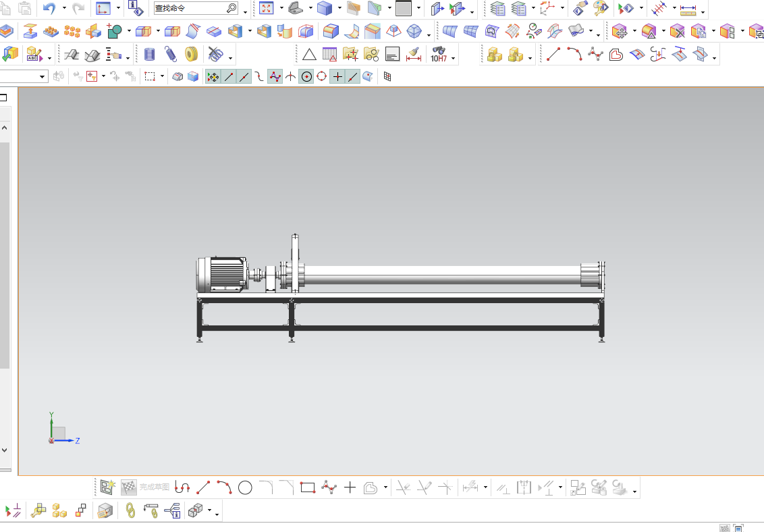Click the triangle datum icon
This screenshot has width=764, height=532.
309,54
